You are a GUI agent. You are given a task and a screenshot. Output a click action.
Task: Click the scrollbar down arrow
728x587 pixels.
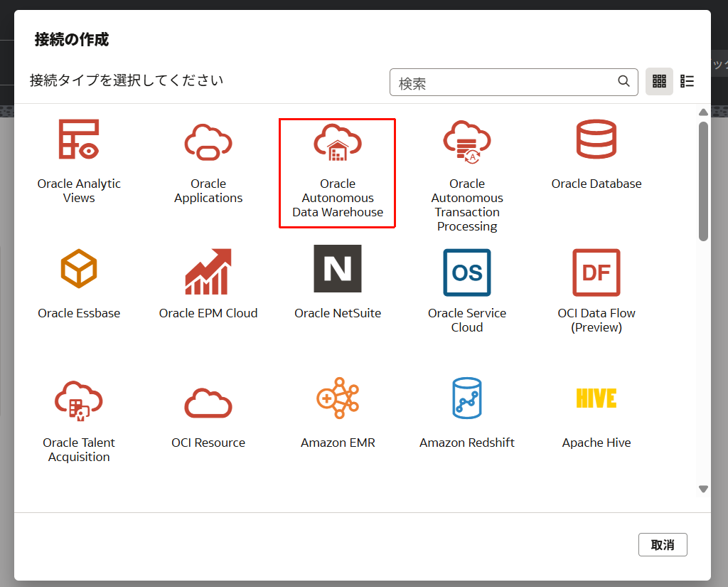703,489
